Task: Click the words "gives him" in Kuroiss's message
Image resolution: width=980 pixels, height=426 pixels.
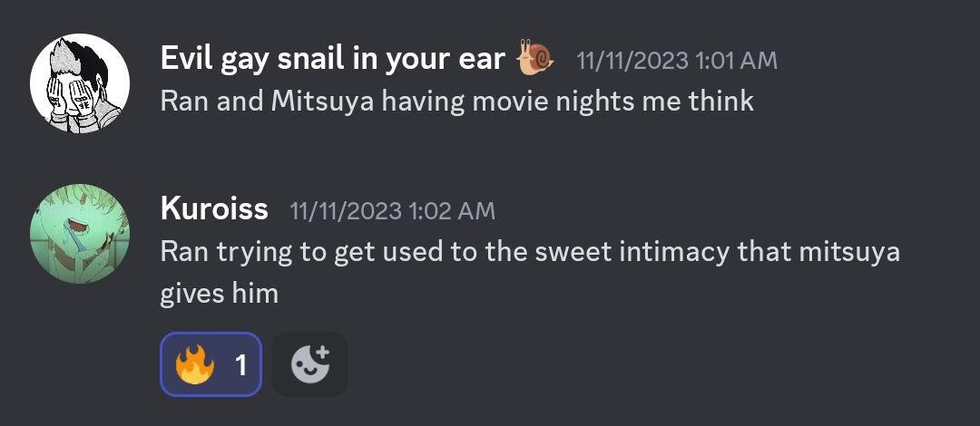Action: [219, 294]
